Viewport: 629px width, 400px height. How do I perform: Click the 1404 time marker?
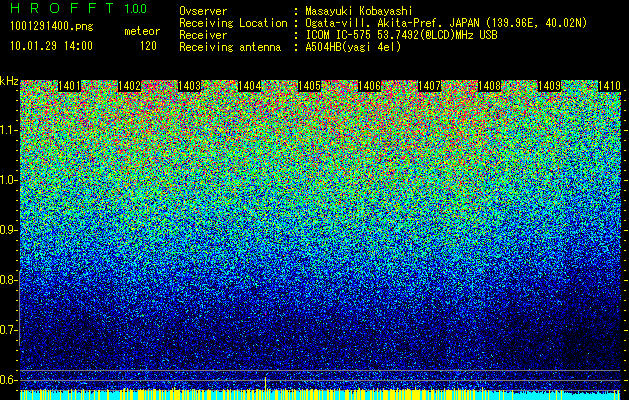[250, 86]
